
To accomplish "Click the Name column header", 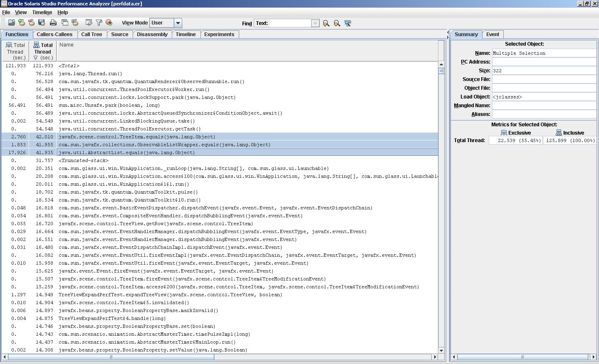I will pyautogui.click(x=248, y=51).
